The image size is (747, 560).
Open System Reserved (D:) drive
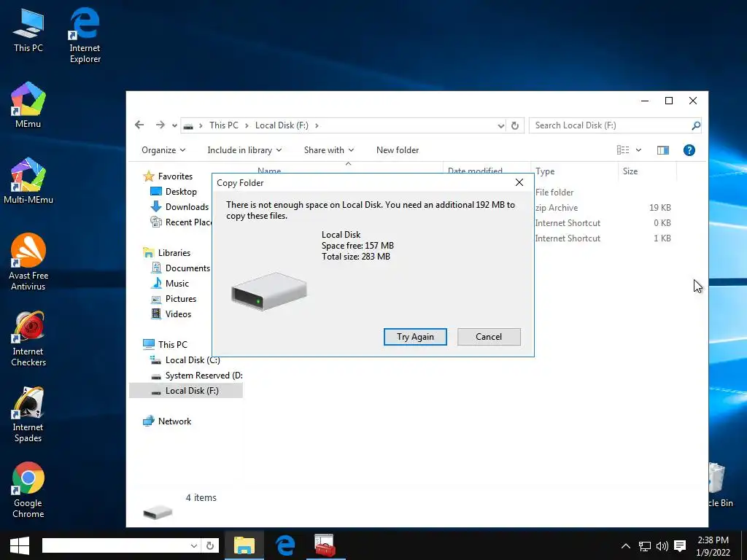coord(196,376)
